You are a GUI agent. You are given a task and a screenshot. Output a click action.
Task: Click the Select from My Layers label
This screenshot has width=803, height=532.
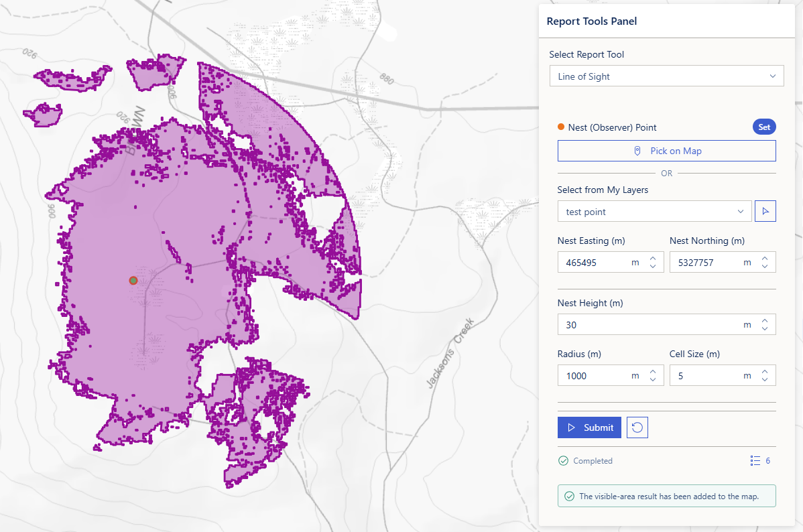coord(603,190)
